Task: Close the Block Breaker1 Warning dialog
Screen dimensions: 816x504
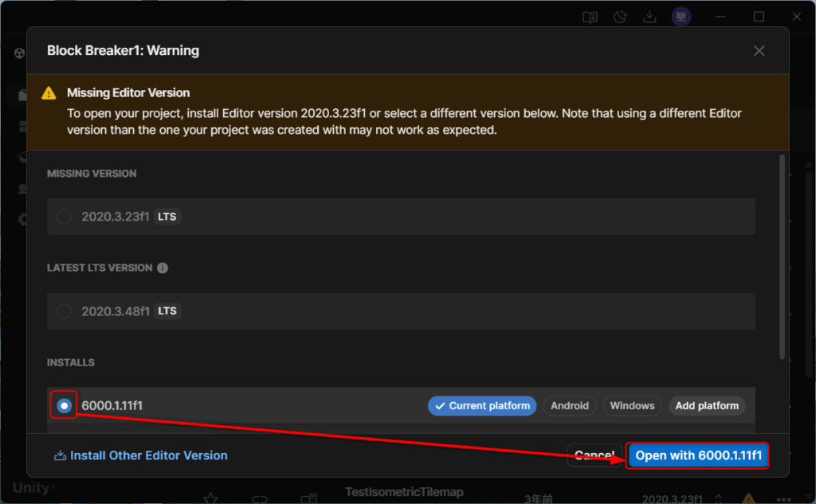Action: coord(759,50)
